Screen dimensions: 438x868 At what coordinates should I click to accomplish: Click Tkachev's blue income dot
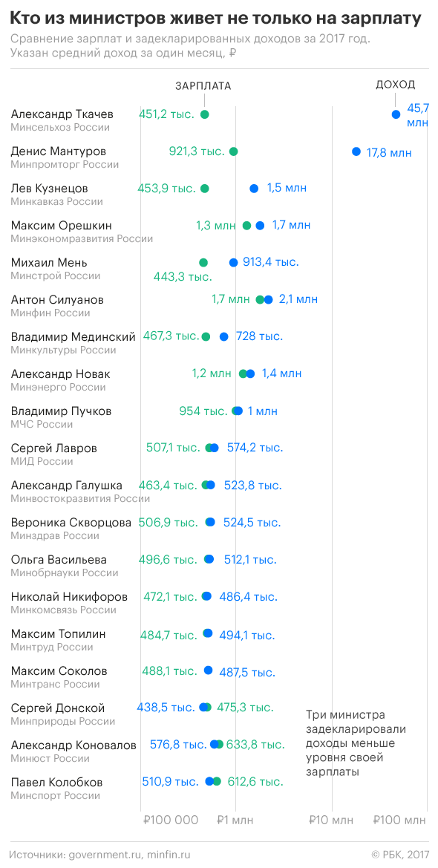396,114
